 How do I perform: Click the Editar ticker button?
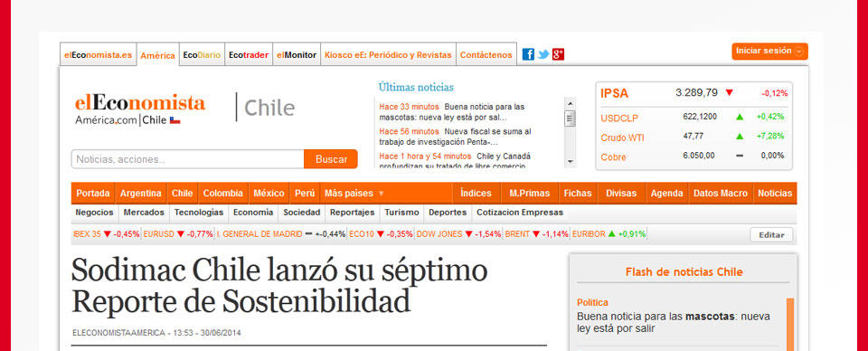coord(771,234)
